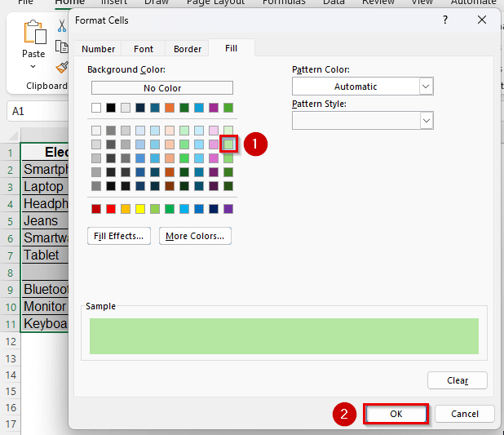
Task: Click the Cancel button
Action: click(x=464, y=414)
